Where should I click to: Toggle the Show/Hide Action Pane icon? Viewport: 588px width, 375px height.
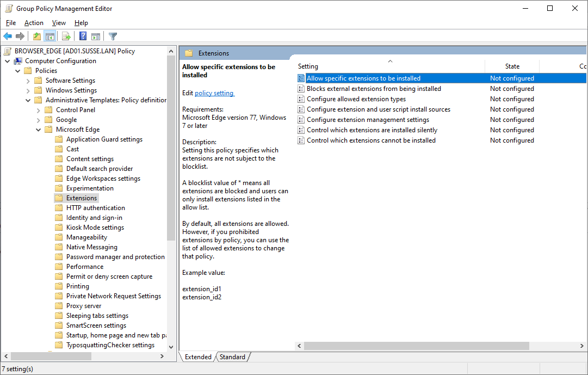(96, 36)
